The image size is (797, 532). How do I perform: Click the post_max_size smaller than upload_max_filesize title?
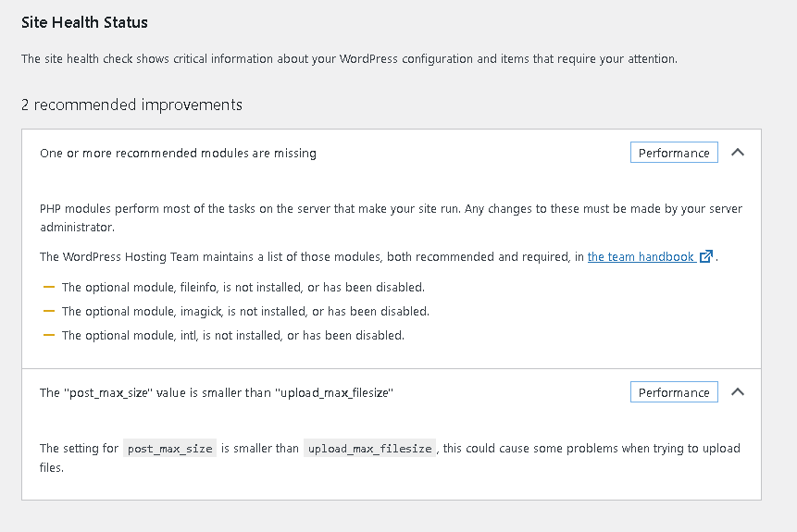coord(217,393)
